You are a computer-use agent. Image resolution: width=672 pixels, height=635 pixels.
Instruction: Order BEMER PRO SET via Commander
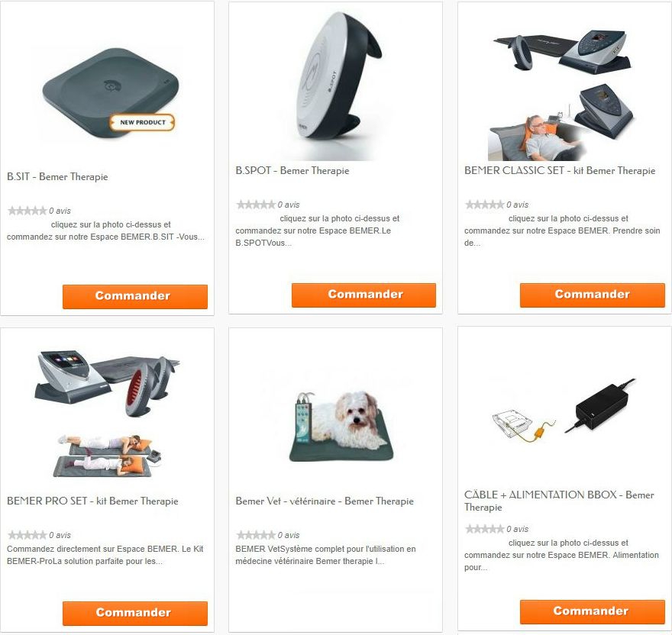click(x=135, y=613)
